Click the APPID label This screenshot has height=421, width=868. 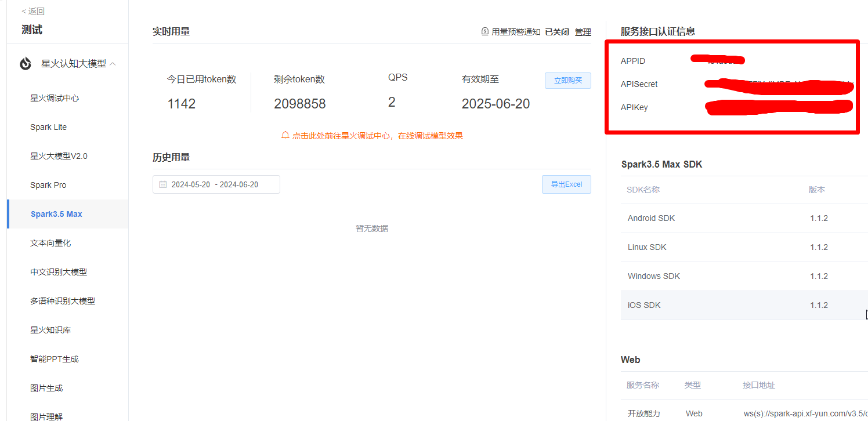pyautogui.click(x=633, y=61)
